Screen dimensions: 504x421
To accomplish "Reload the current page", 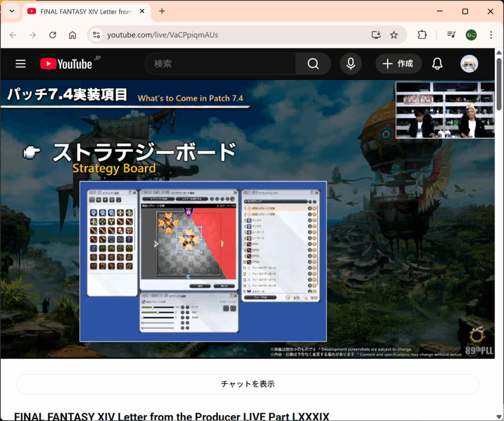I will point(53,35).
